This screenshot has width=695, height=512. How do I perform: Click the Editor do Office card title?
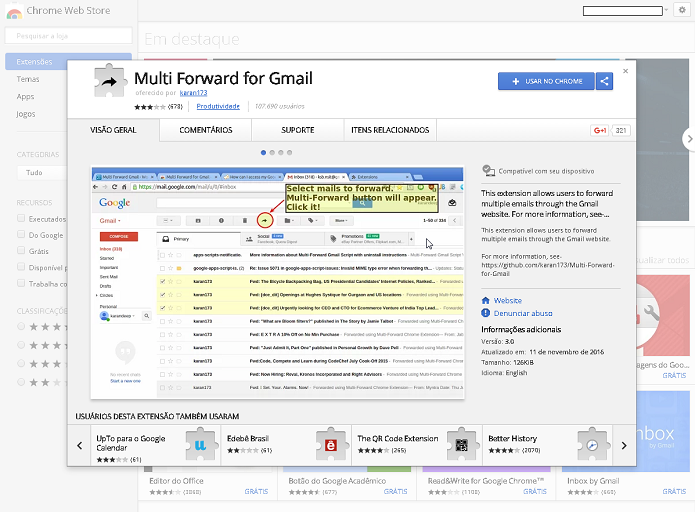[x=176, y=481]
